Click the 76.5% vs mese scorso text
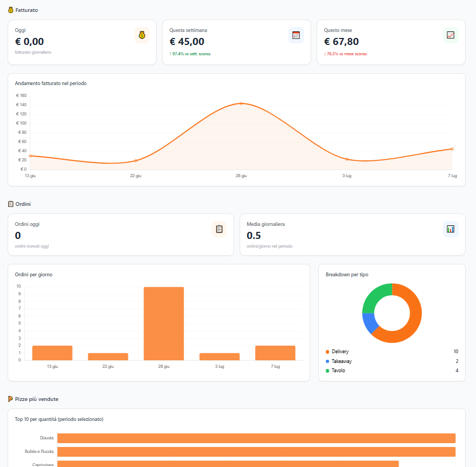The image size is (476, 467). [345, 54]
